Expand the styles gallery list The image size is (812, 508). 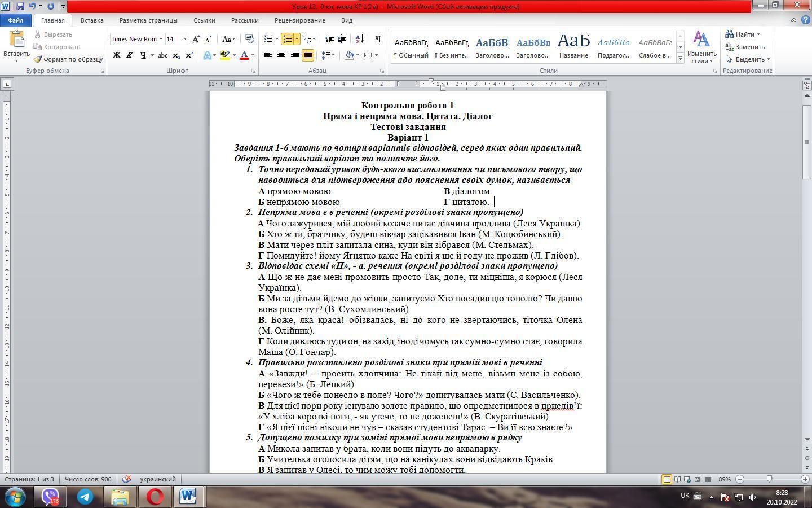pos(680,59)
